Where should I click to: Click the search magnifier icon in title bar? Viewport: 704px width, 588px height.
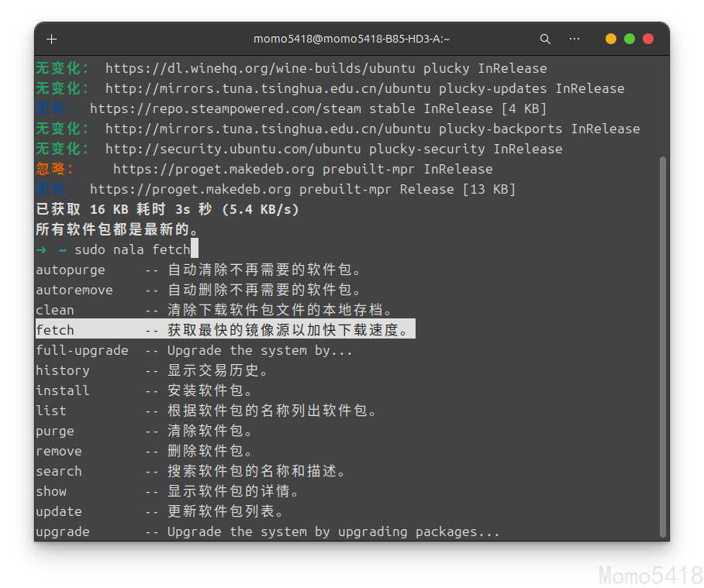click(x=545, y=39)
